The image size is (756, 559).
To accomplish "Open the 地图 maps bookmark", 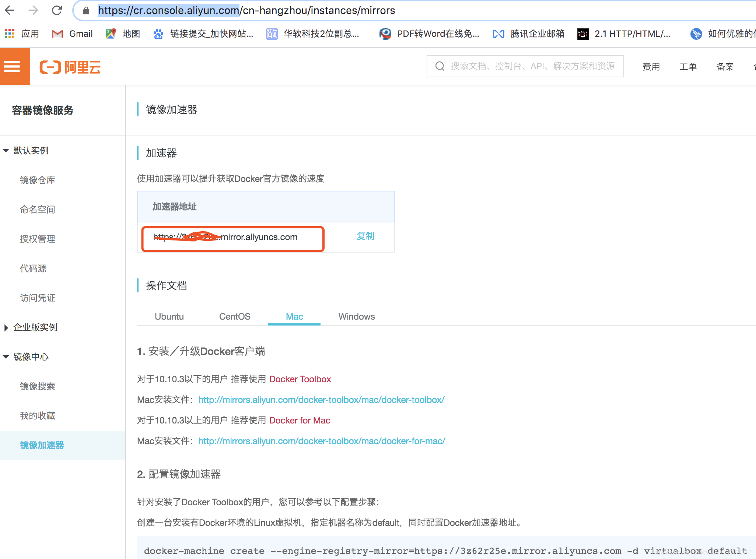I will coord(123,34).
